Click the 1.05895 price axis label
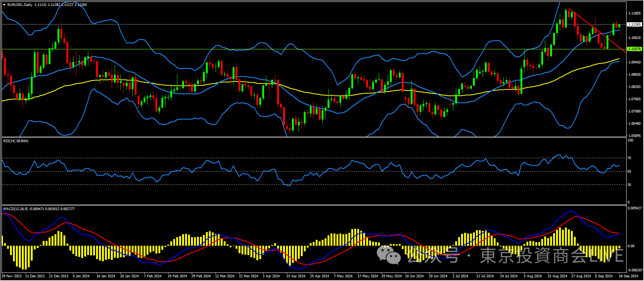The image size is (644, 281). coord(634,136)
